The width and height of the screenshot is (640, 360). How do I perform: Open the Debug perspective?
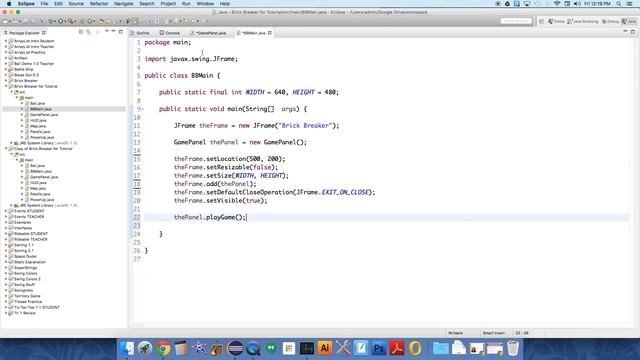click(610, 21)
